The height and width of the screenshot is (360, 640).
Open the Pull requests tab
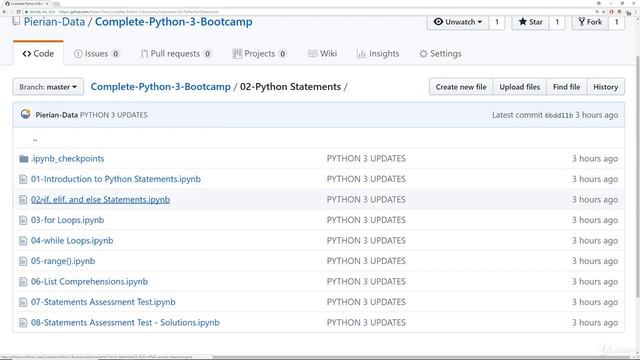176,53
